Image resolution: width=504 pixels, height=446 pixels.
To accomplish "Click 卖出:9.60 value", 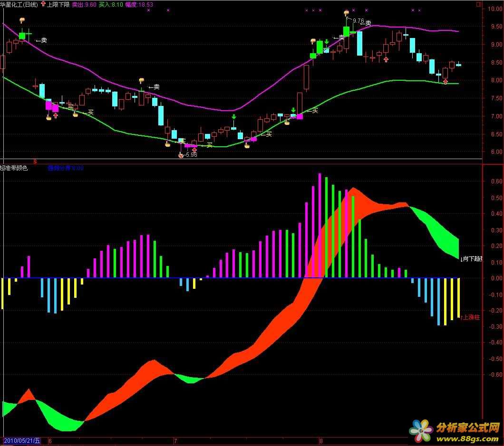I will coord(84,4).
